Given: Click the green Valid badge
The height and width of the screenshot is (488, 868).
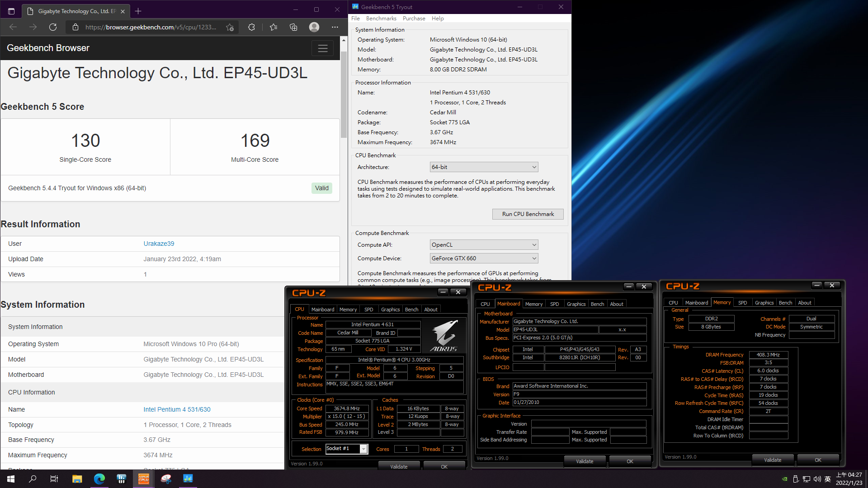Looking at the screenshot, I should click(322, 188).
